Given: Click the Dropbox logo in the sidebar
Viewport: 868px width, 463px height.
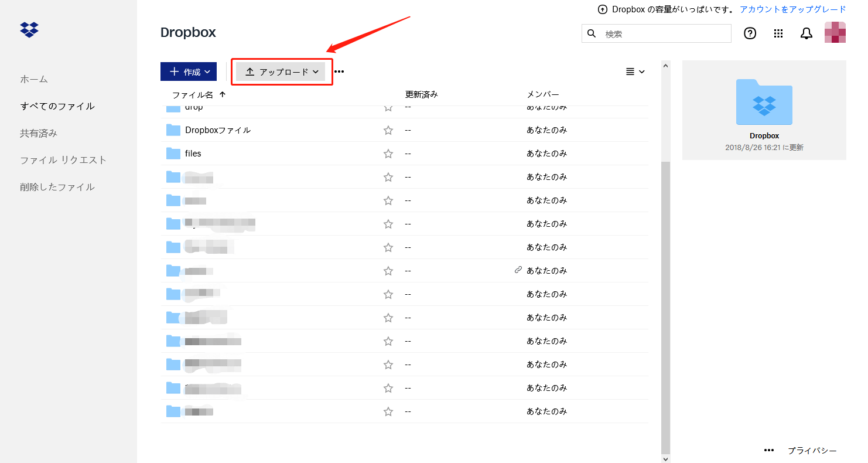Looking at the screenshot, I should click(x=29, y=29).
